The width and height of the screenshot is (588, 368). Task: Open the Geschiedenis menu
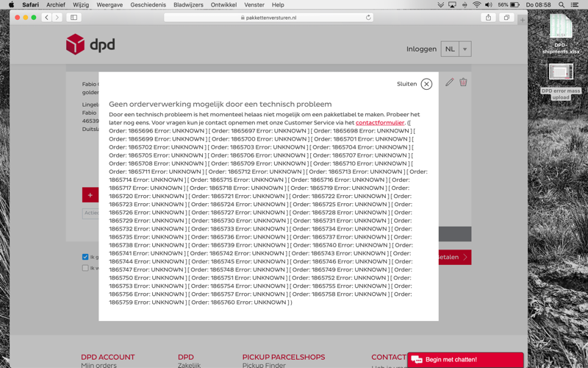pyautogui.click(x=148, y=4)
